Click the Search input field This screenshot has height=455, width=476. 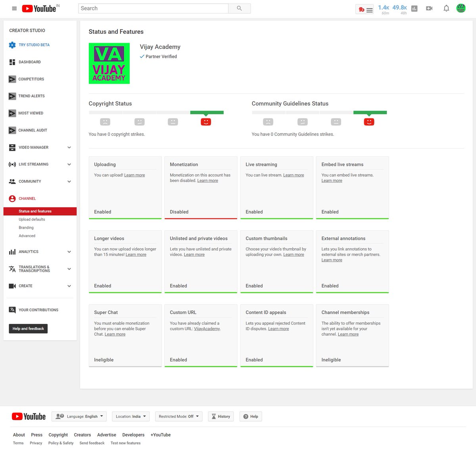coord(154,8)
